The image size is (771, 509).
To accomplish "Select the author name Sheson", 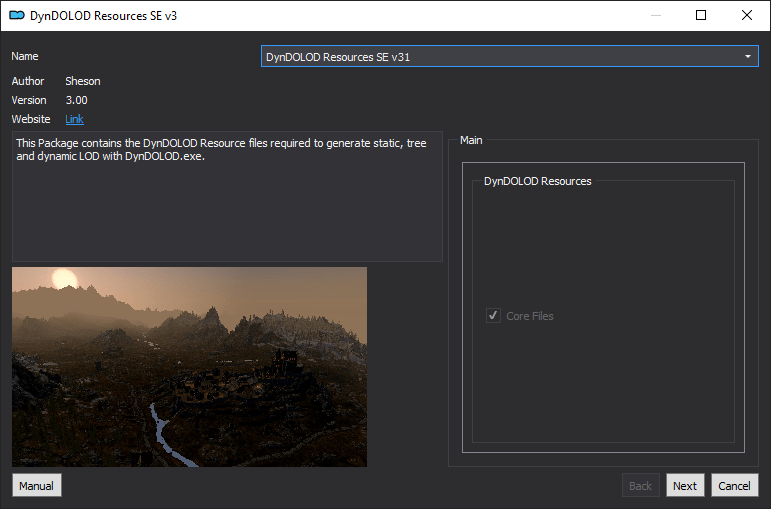I will [x=83, y=81].
